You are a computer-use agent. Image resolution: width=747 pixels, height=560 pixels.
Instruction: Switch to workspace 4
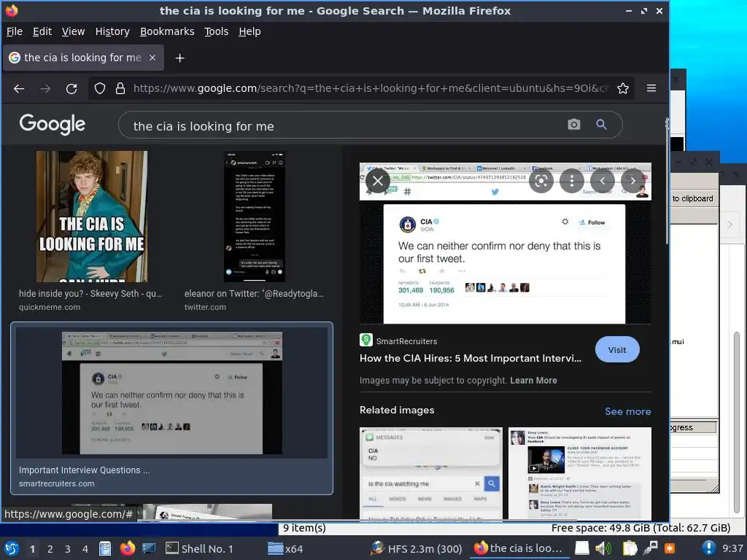pyautogui.click(x=85, y=549)
